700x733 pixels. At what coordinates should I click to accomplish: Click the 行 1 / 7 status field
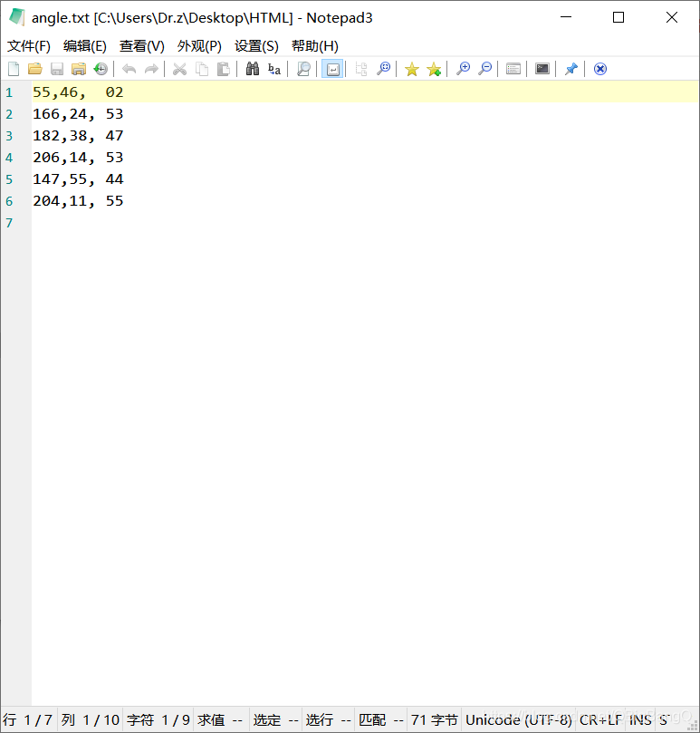point(27,720)
